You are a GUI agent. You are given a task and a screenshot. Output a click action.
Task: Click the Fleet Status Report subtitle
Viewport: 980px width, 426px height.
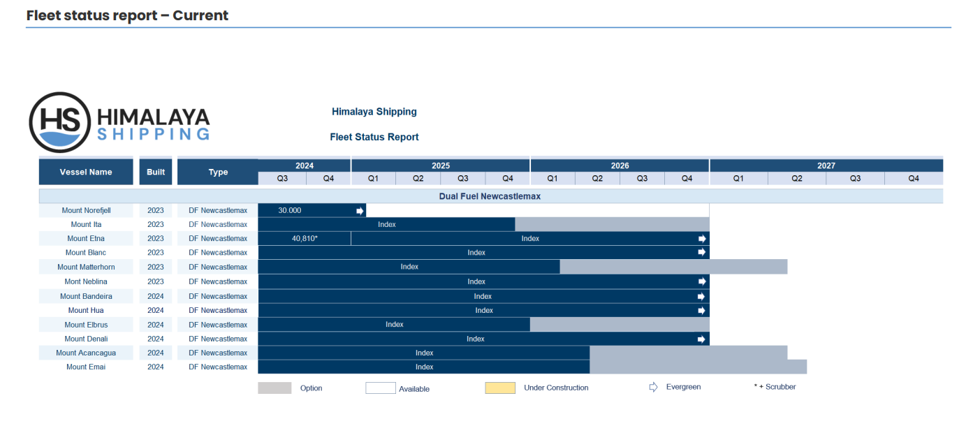(374, 137)
